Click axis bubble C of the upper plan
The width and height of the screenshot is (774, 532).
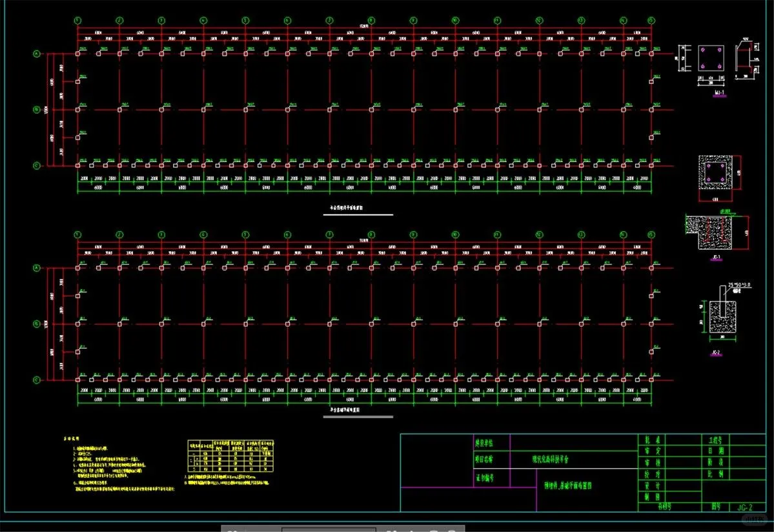[x=37, y=166]
